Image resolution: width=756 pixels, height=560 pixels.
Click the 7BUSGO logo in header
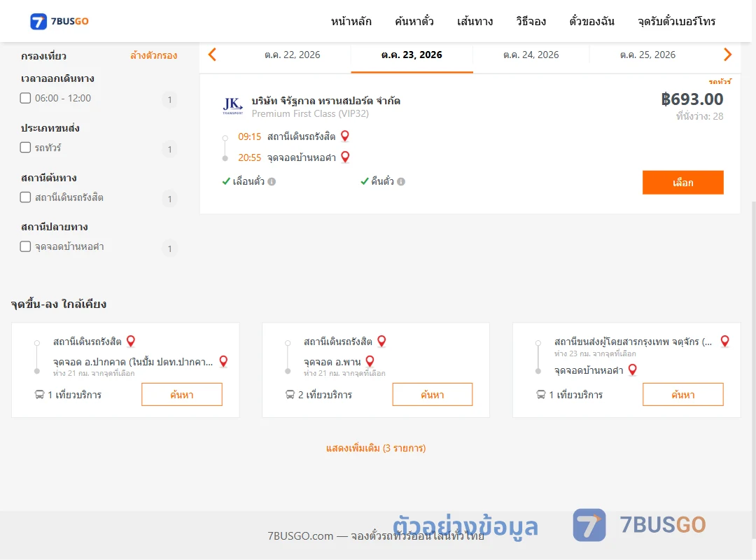(x=59, y=21)
